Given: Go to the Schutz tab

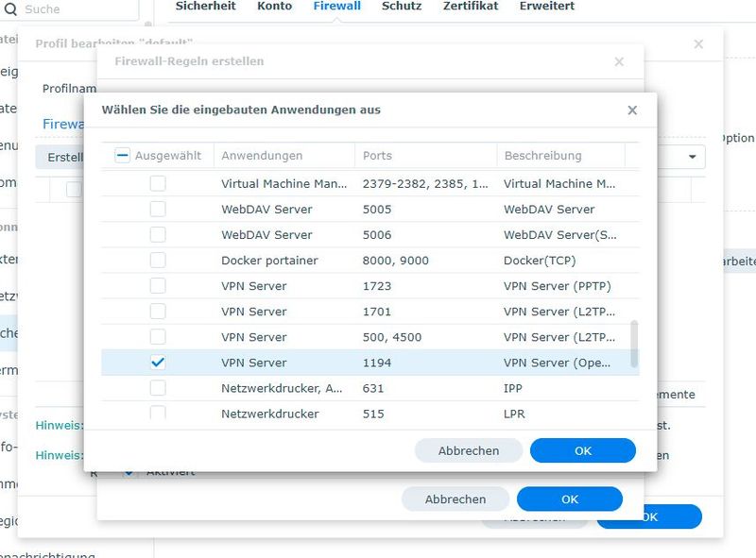Looking at the screenshot, I should [x=401, y=6].
